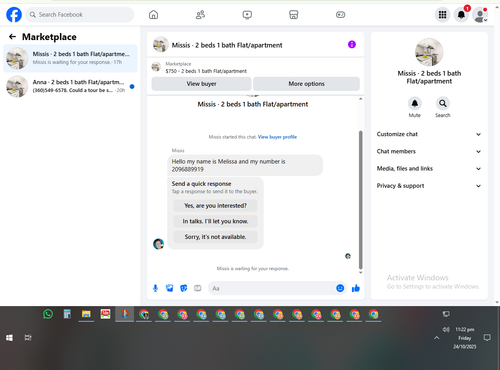Click the View buyer button
500x370 pixels.
click(201, 84)
